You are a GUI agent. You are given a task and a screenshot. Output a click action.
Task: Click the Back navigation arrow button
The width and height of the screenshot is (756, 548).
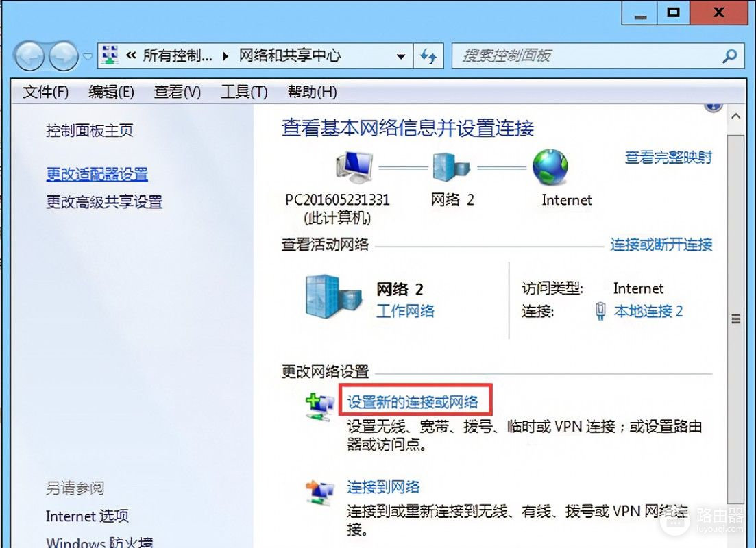pyautogui.click(x=30, y=56)
